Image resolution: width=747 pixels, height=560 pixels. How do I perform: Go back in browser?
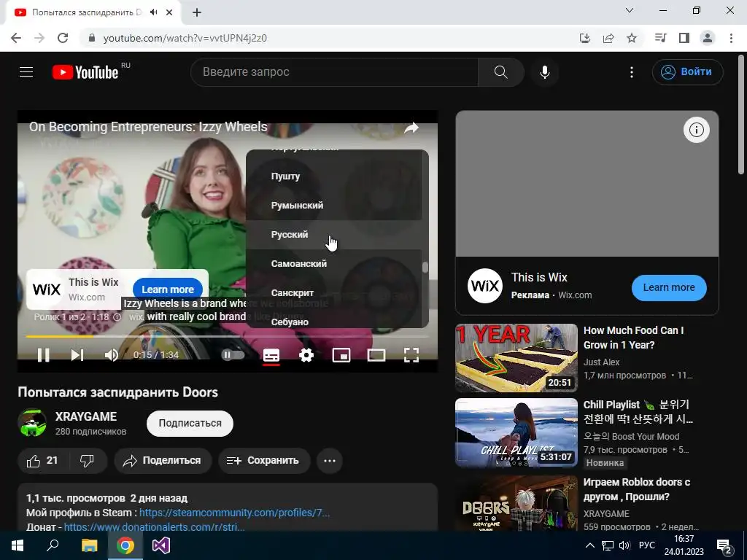(x=16, y=38)
